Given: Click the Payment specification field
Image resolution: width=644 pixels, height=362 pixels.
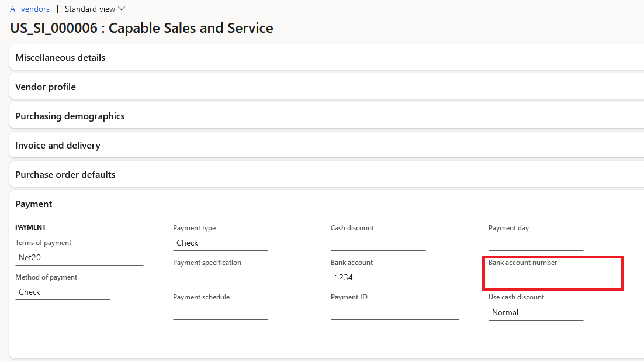Looking at the screenshot, I should [x=220, y=277].
